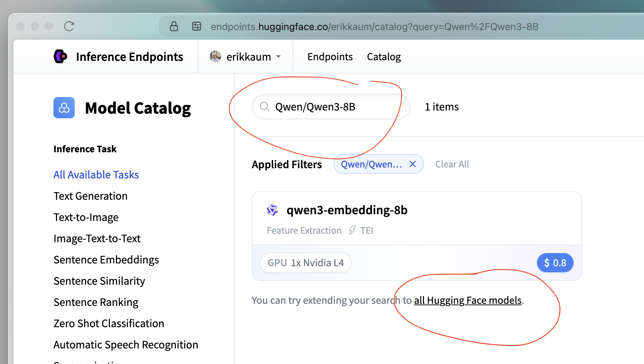644x364 pixels.
Task: Click the '1 items' result count
Action: click(442, 107)
